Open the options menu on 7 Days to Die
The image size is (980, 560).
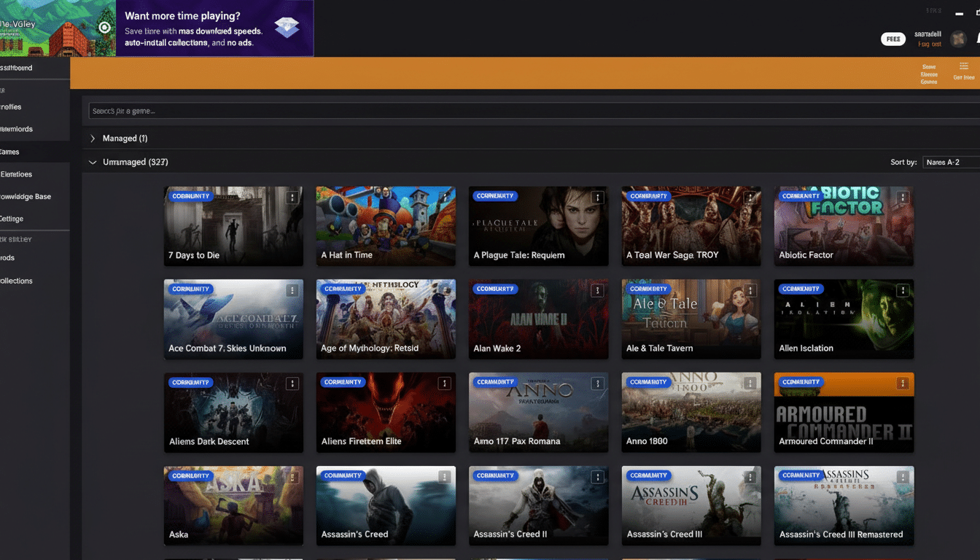click(292, 197)
